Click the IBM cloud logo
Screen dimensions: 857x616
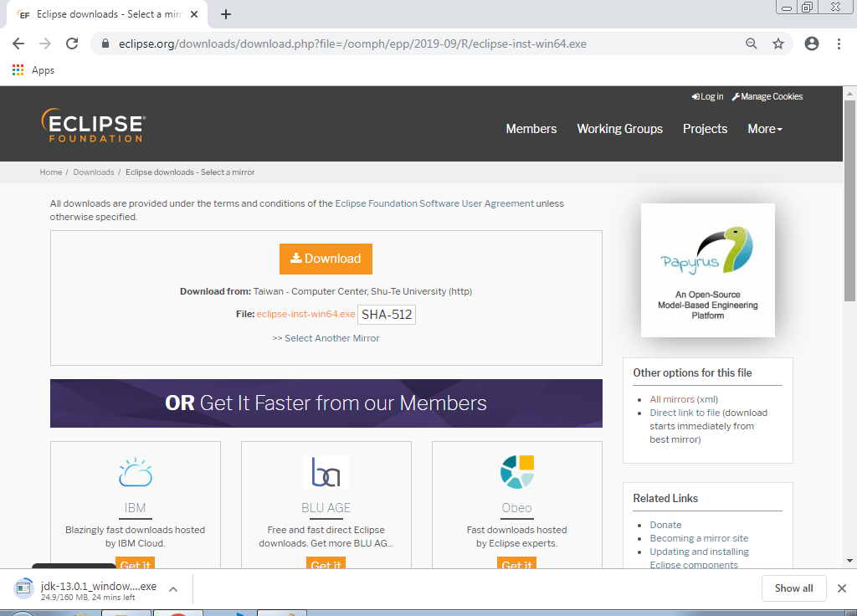click(135, 472)
